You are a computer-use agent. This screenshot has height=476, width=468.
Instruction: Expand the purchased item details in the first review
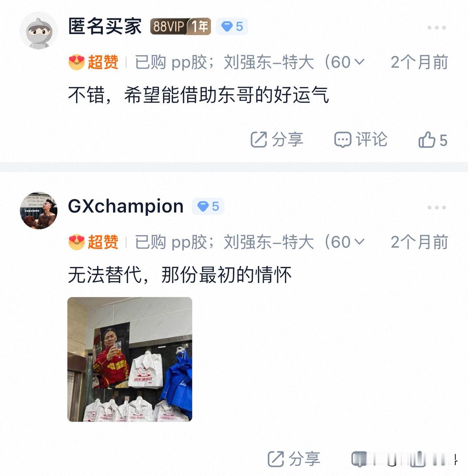tap(360, 62)
